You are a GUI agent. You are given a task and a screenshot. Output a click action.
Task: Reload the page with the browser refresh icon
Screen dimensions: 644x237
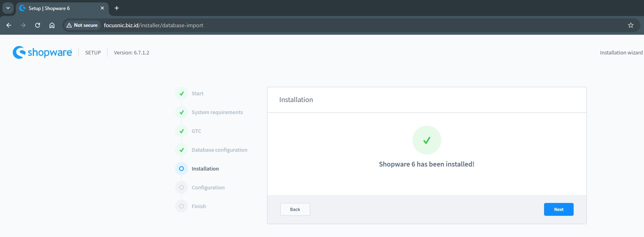point(38,25)
